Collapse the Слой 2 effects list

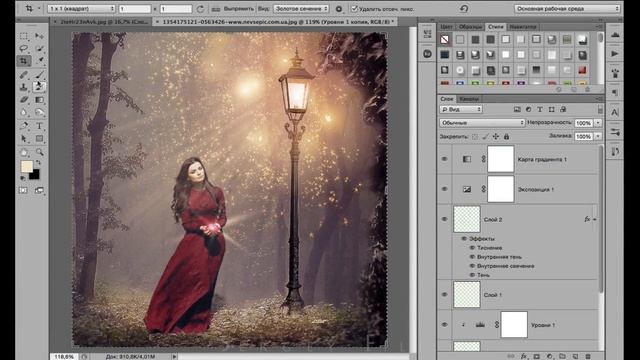pyautogui.click(x=594, y=220)
